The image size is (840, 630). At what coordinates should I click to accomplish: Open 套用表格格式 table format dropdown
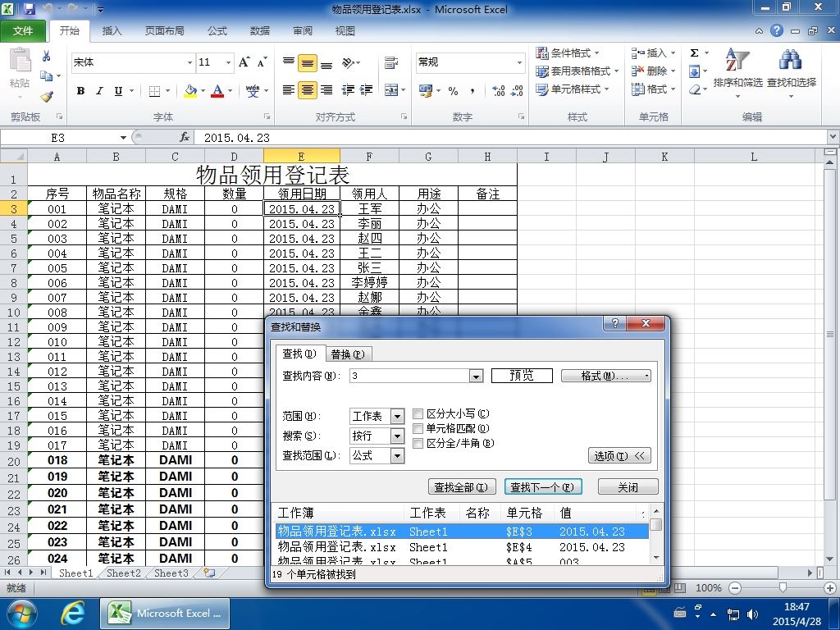[x=577, y=71]
